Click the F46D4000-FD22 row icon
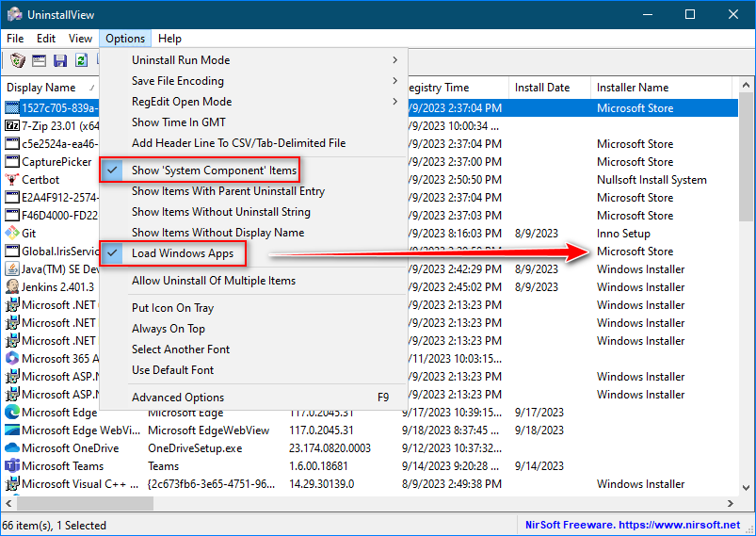This screenshot has width=756, height=536. coord(12,215)
